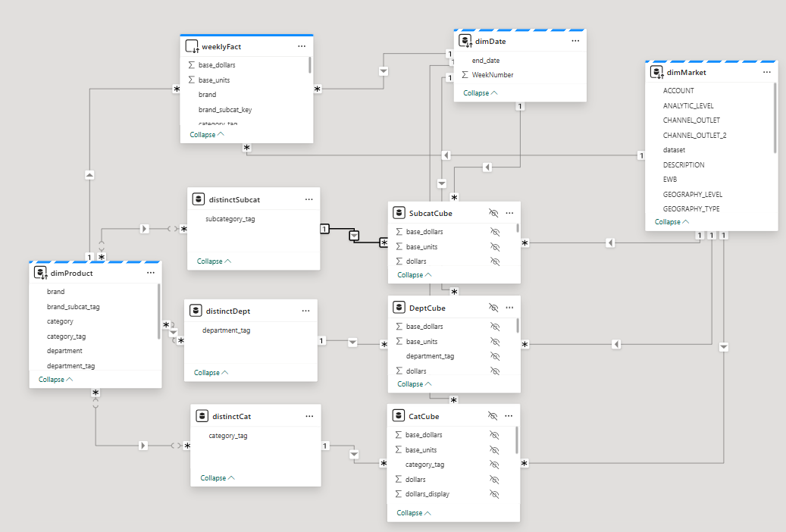
Task: Click the SubcatCube table icon
Action: coord(399,213)
